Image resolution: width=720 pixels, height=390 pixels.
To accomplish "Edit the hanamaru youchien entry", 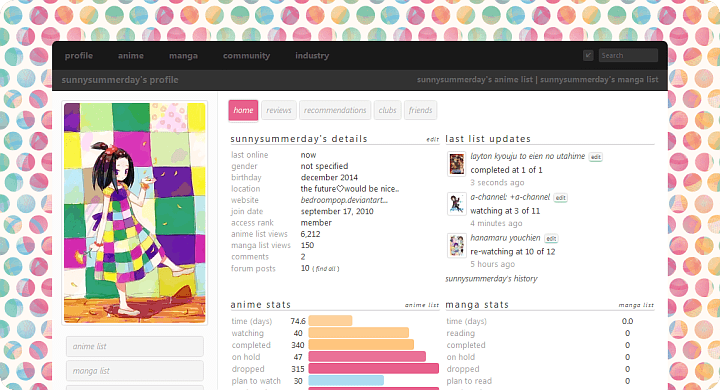I will (x=551, y=239).
